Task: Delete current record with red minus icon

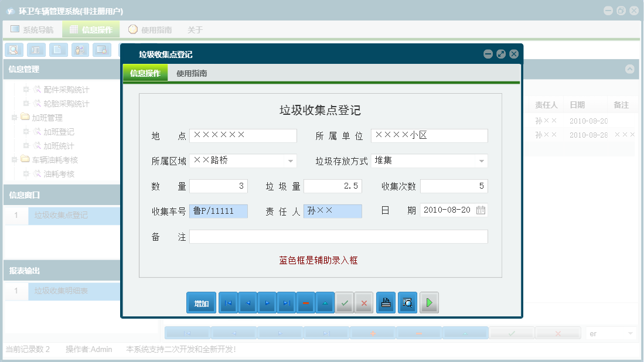Action: pos(305,303)
